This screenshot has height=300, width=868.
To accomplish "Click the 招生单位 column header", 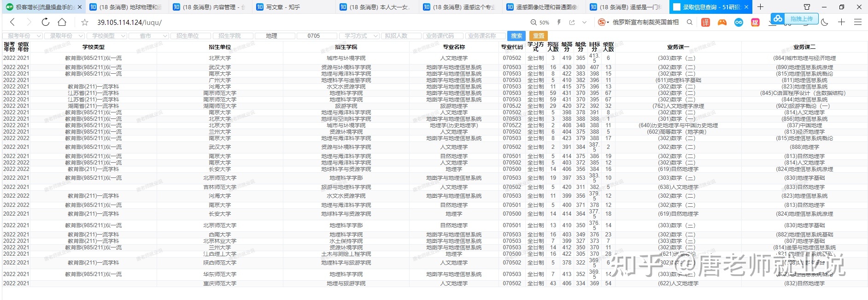I will (220, 47).
